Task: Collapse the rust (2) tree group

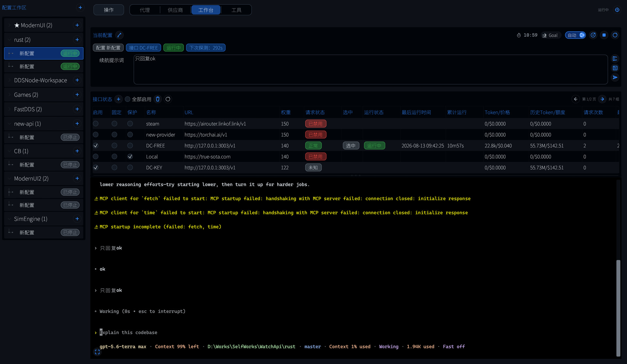Action: [x=9, y=40]
